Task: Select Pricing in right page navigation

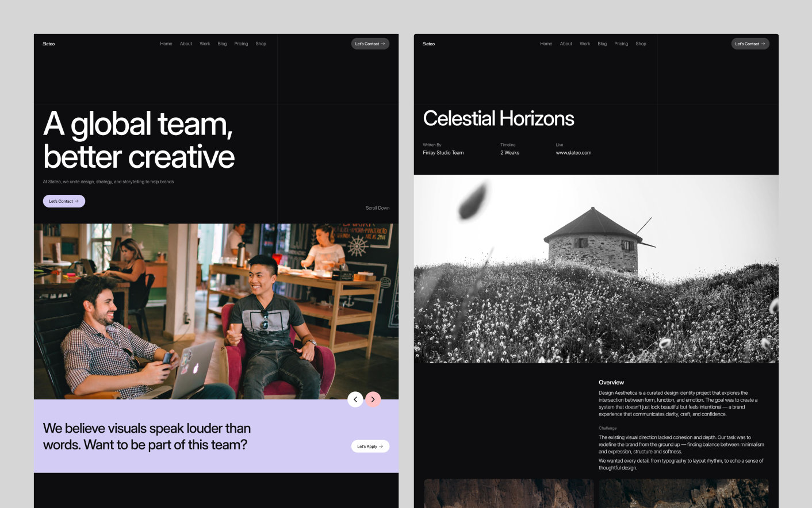Action: pyautogui.click(x=621, y=44)
